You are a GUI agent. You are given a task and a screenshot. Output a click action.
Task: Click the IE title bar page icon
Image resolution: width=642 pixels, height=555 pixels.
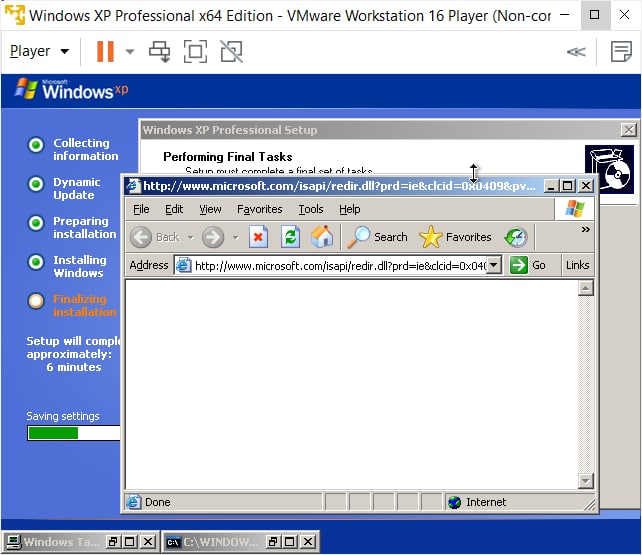[133, 186]
